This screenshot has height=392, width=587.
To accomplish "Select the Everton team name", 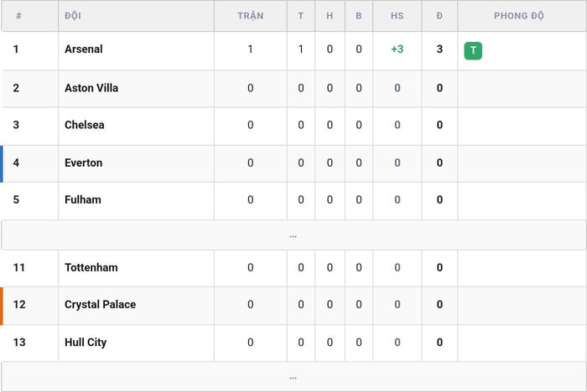I will (x=83, y=162).
